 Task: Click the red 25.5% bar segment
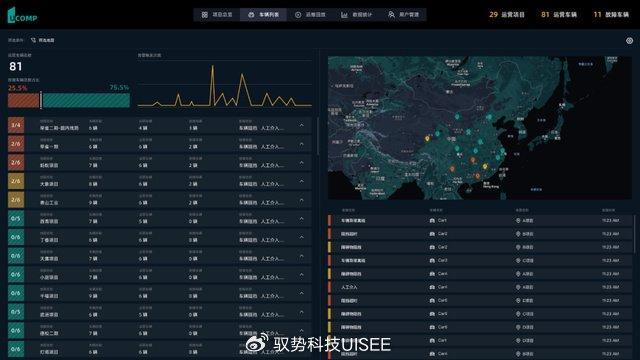24,100
